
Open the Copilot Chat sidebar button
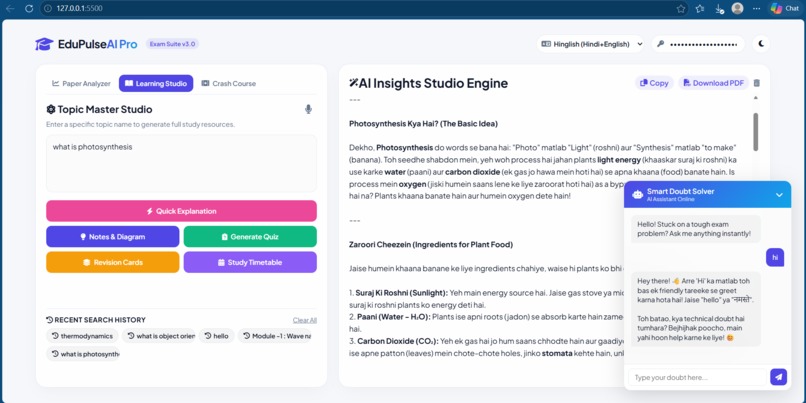pyautogui.click(x=784, y=8)
